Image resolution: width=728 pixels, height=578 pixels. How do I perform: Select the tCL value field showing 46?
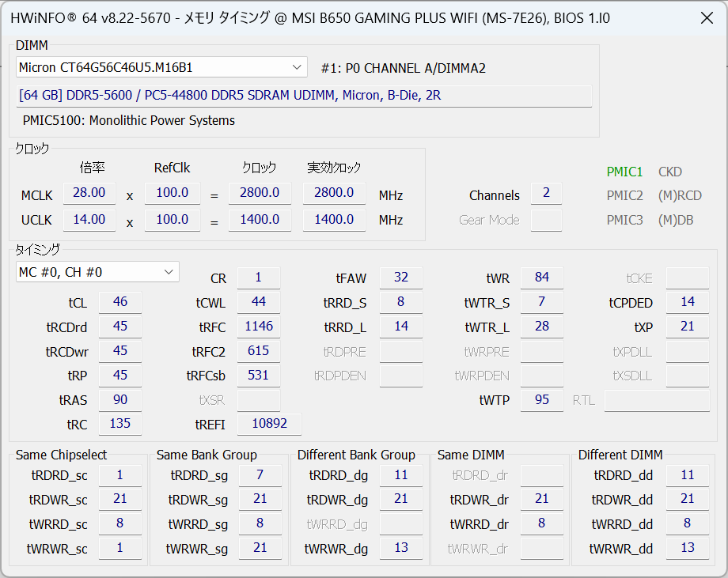coord(120,302)
